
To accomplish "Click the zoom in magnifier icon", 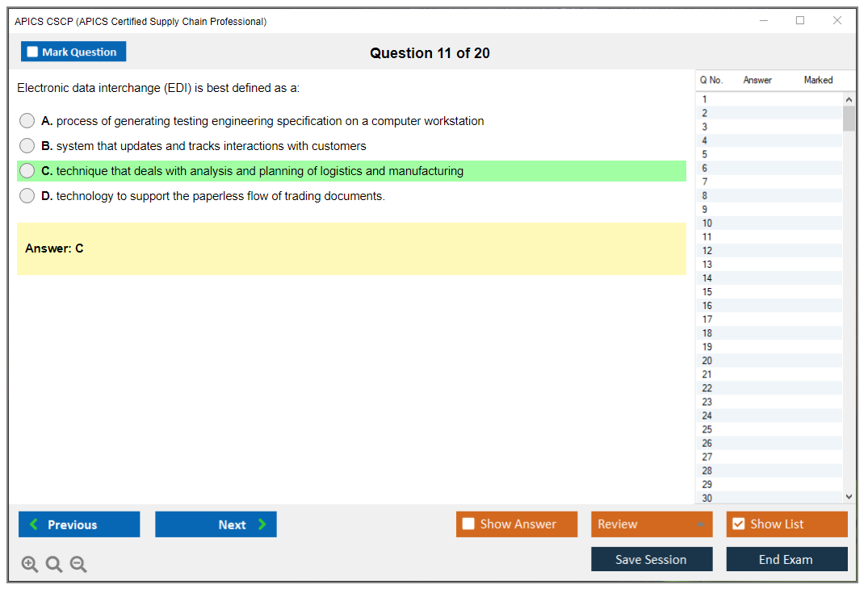I will tap(30, 565).
